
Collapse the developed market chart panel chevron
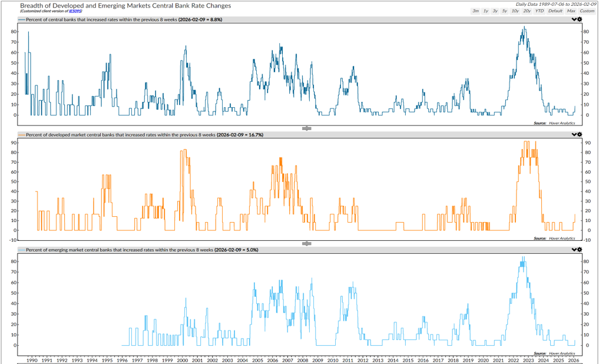point(574,135)
